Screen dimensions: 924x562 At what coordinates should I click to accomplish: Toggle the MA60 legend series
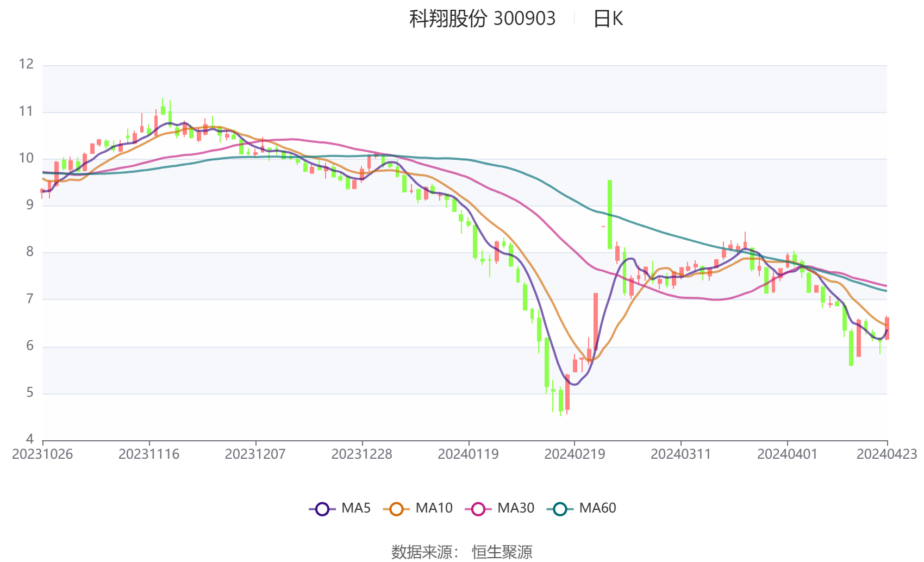(582, 509)
